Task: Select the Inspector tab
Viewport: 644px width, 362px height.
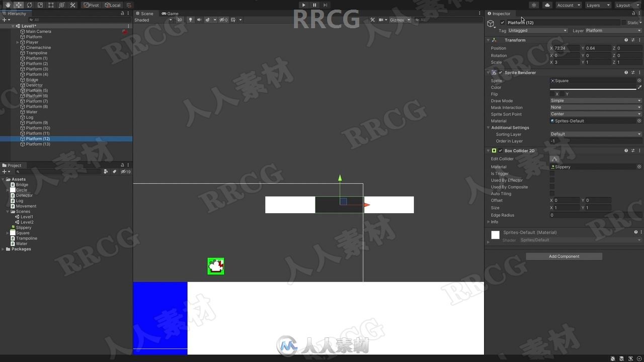Action: pyautogui.click(x=499, y=14)
